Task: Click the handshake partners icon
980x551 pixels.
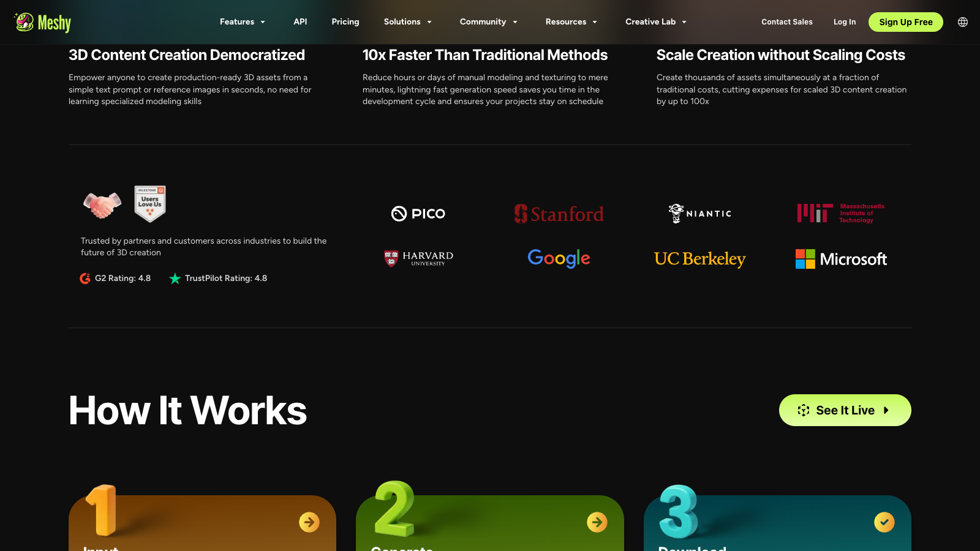Action: (102, 205)
